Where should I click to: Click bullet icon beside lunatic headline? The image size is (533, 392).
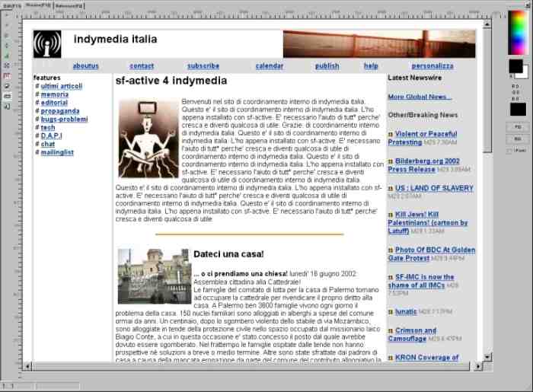(391, 312)
